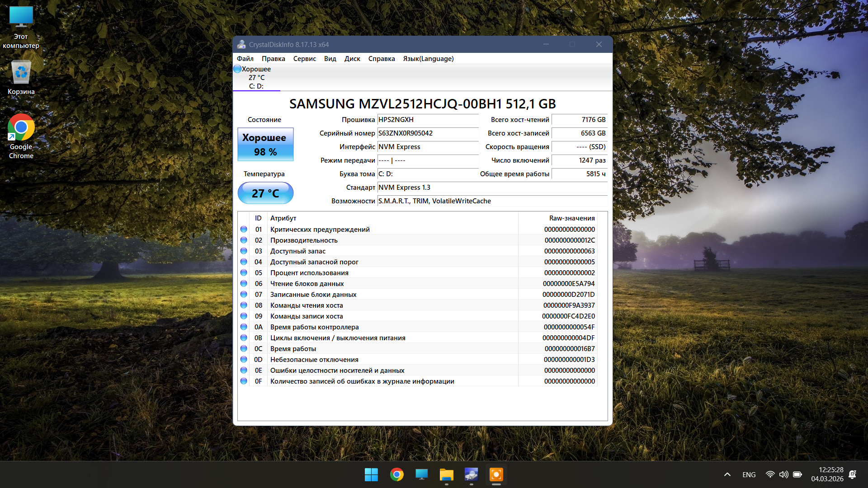Click the 27 °C temperature button
Image resolution: width=868 pixels, height=488 pixels.
(x=265, y=193)
